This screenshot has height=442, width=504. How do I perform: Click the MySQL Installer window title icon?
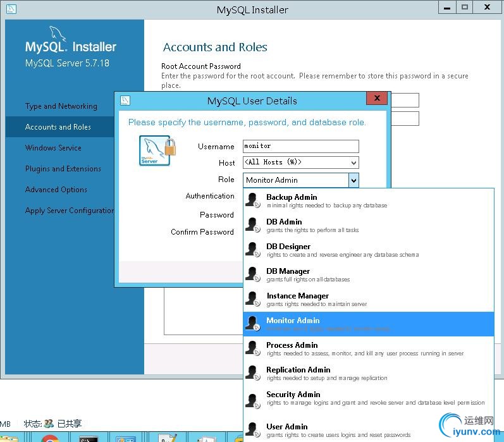coord(11,9)
